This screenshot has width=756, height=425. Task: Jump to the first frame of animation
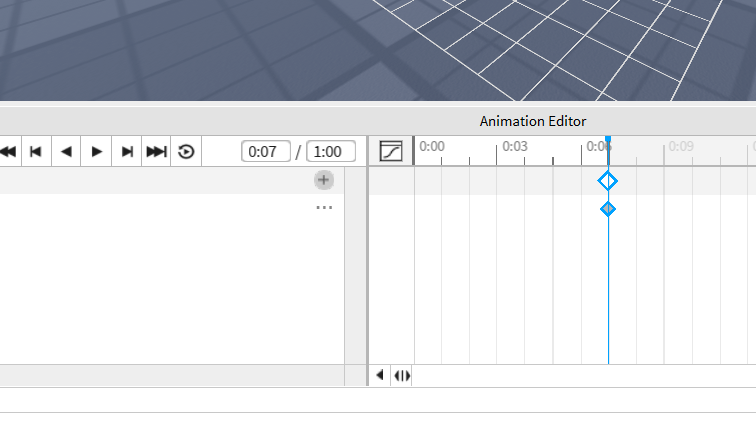[x=8, y=152]
